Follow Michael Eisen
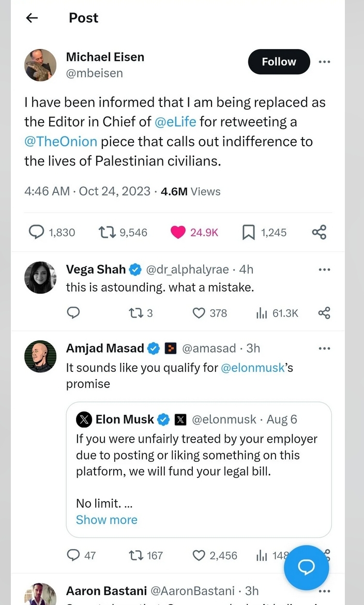Viewport: 364px width, 605px height. (x=279, y=62)
